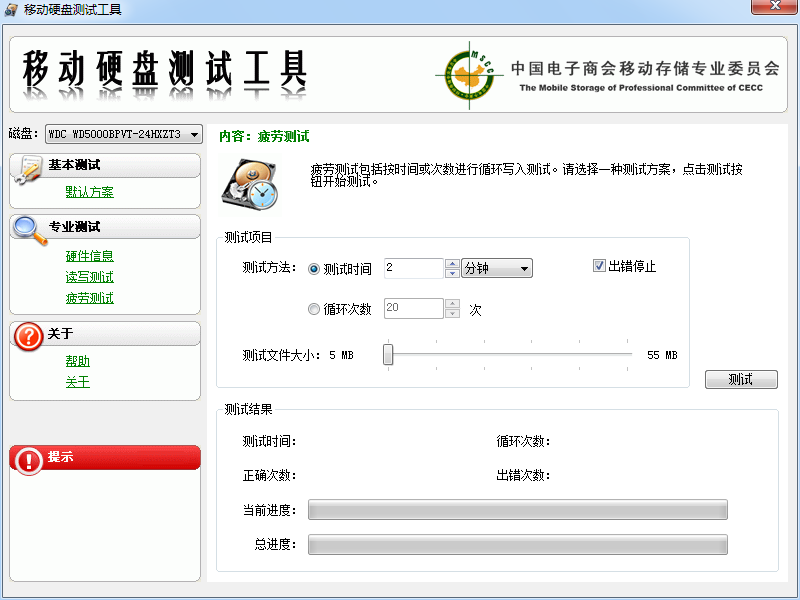Select the 测试时间 radio button
The image size is (800, 600).
pyautogui.click(x=314, y=269)
